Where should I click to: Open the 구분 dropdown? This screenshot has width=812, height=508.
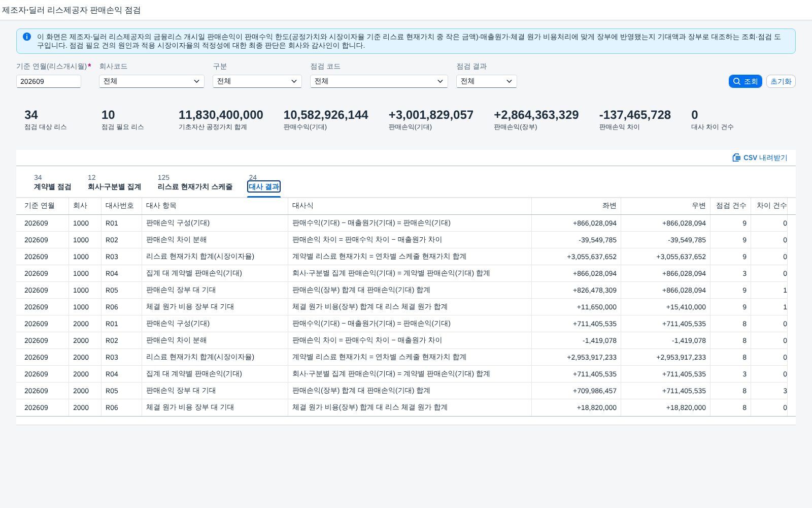[x=257, y=81]
